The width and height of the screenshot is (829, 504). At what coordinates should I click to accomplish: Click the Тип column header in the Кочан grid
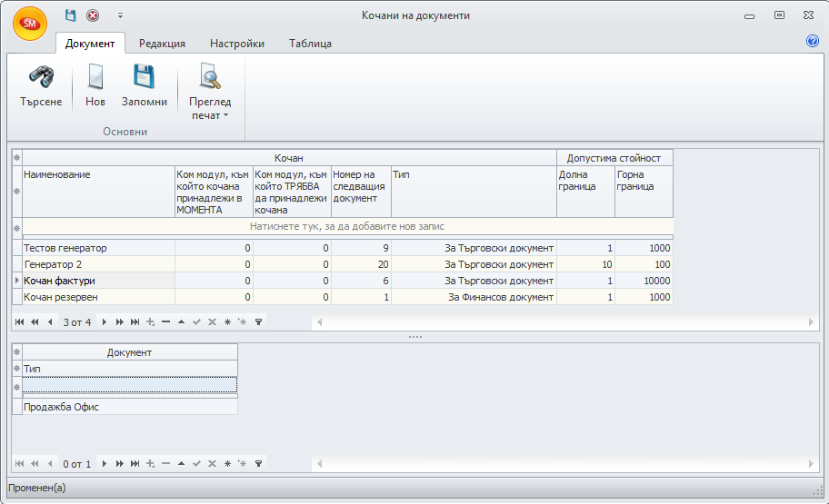click(474, 192)
